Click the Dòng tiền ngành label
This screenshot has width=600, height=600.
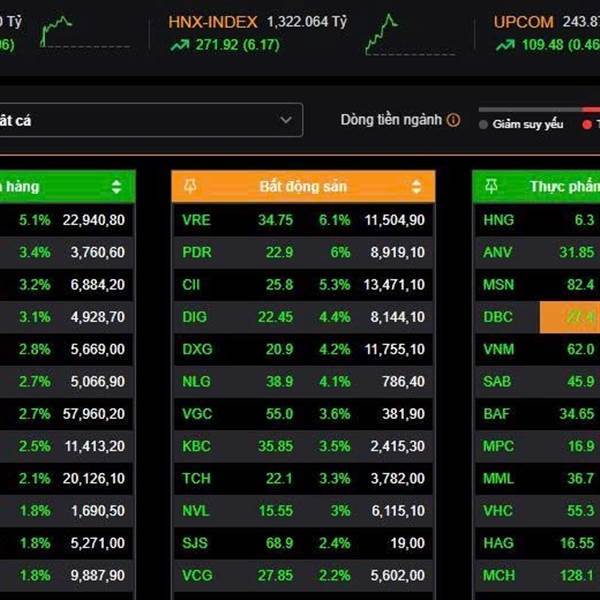tap(391, 120)
